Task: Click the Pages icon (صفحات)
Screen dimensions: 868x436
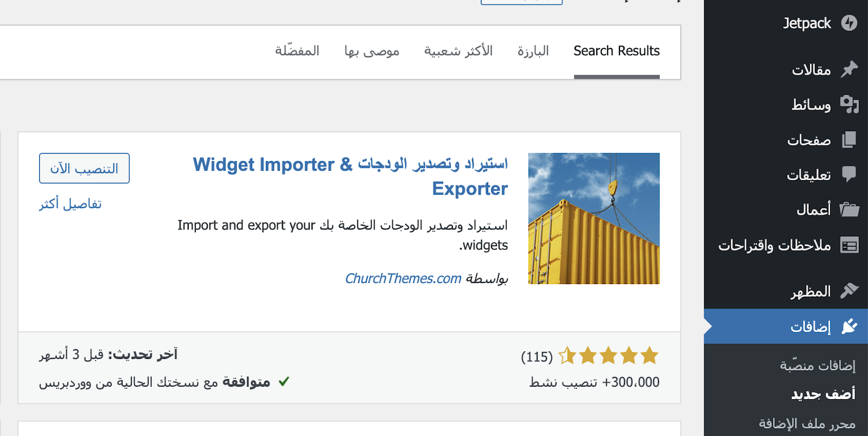Action: pyautogui.click(x=849, y=140)
